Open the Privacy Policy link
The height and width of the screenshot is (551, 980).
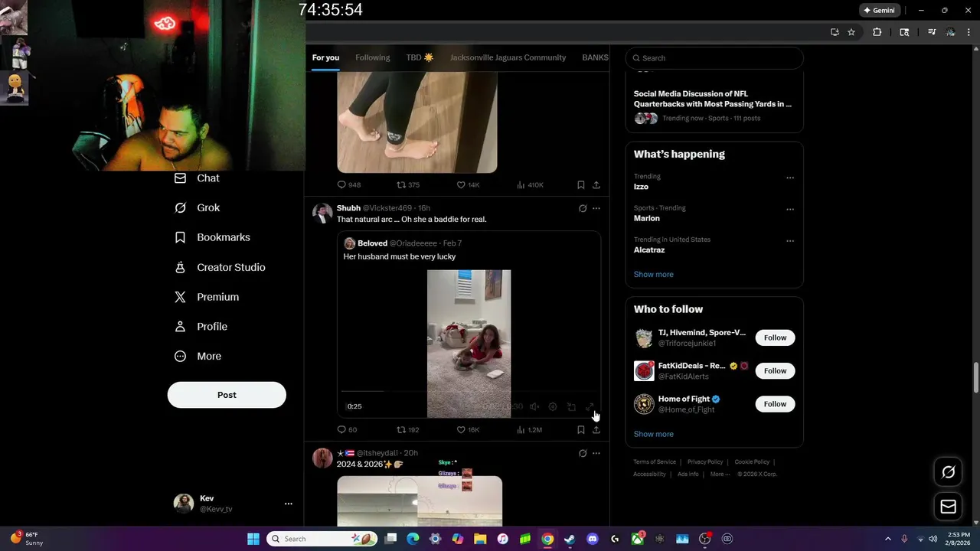click(705, 462)
